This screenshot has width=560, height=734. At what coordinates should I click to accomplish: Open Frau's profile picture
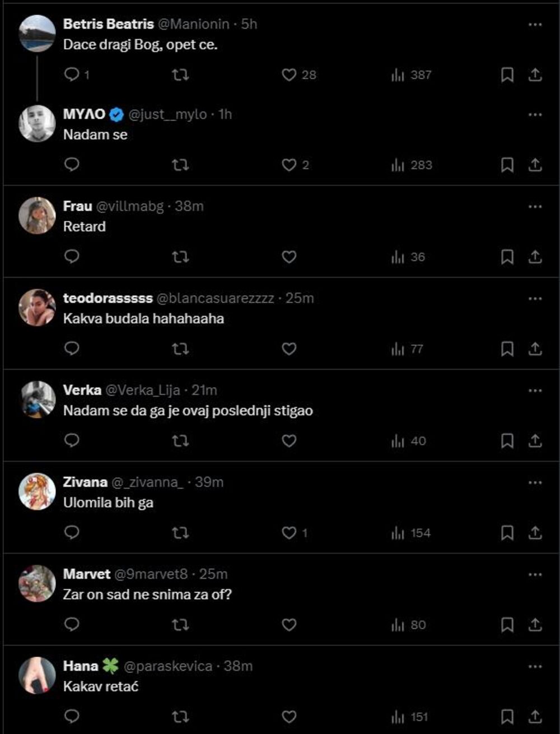(x=37, y=215)
